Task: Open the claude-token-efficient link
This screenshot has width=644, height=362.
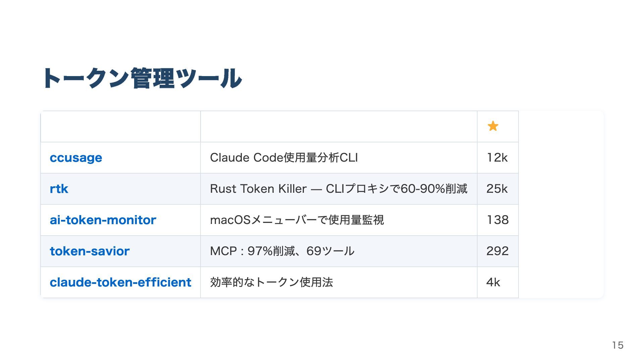Action: (x=120, y=282)
